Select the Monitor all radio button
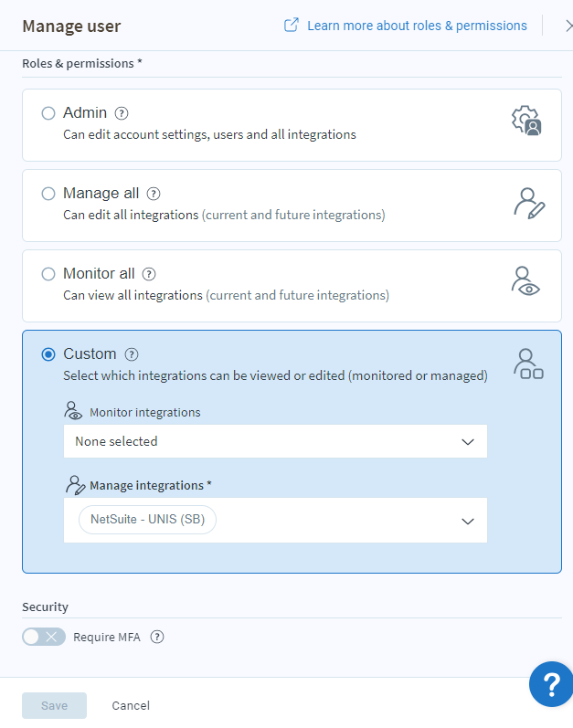This screenshot has width=573, height=728. pyautogui.click(x=48, y=274)
